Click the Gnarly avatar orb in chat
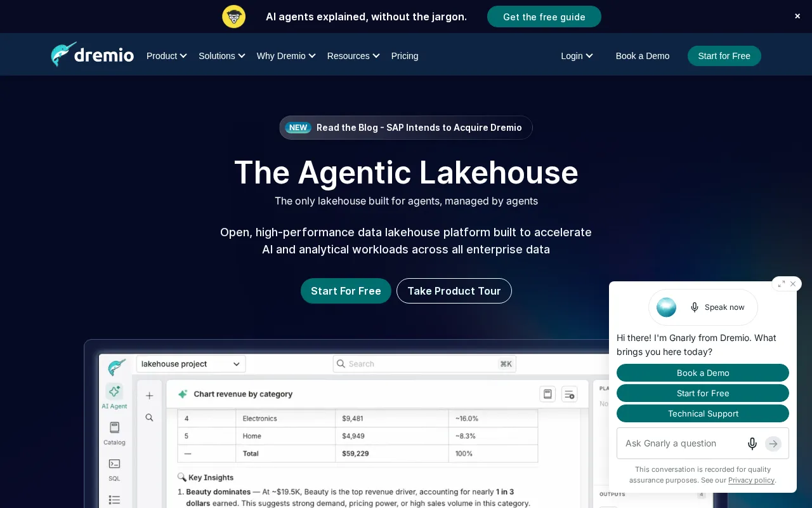 [x=666, y=307]
